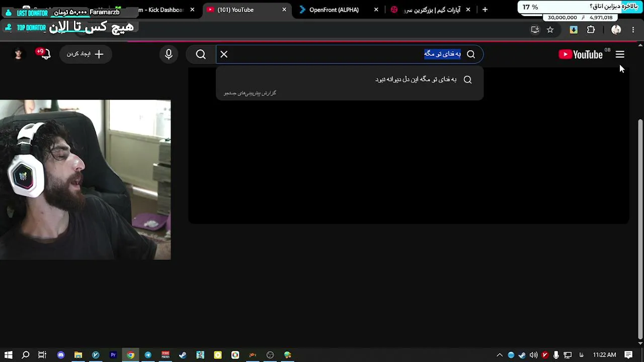Viewport: 644px width, 362px height.
Task: Open a new browser tab
Action: (485, 10)
